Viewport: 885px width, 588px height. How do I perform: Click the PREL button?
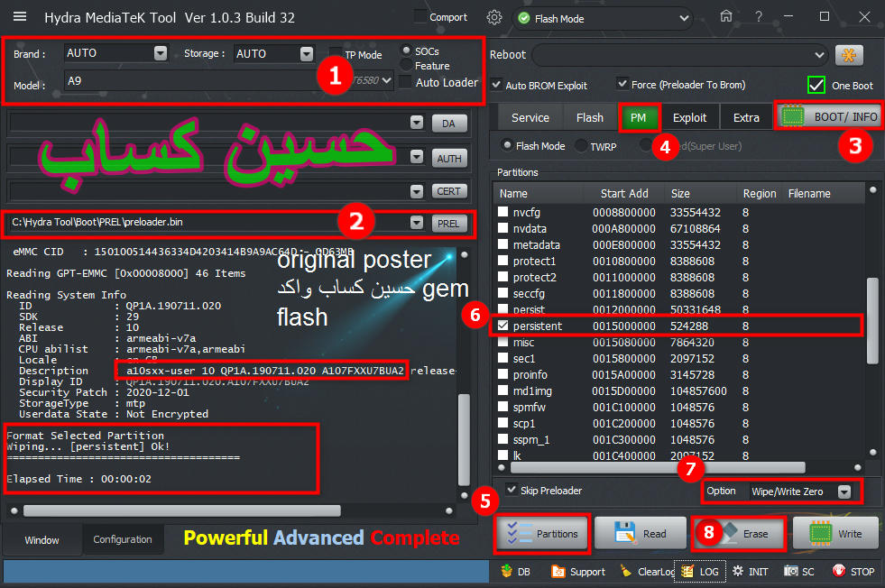[x=448, y=224]
